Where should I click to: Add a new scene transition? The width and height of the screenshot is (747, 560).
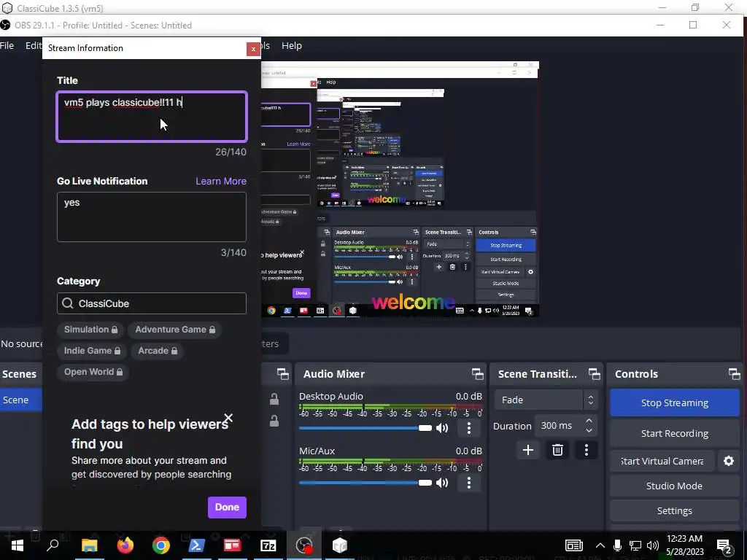528,450
